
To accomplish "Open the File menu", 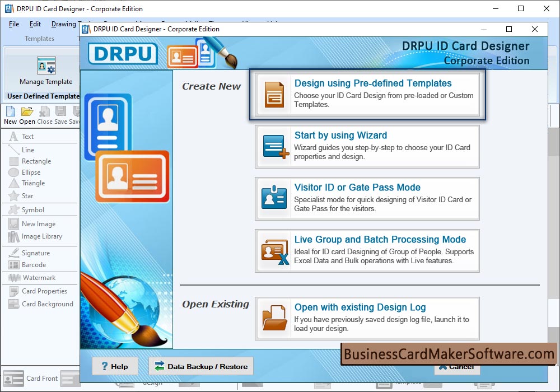I will [14, 24].
